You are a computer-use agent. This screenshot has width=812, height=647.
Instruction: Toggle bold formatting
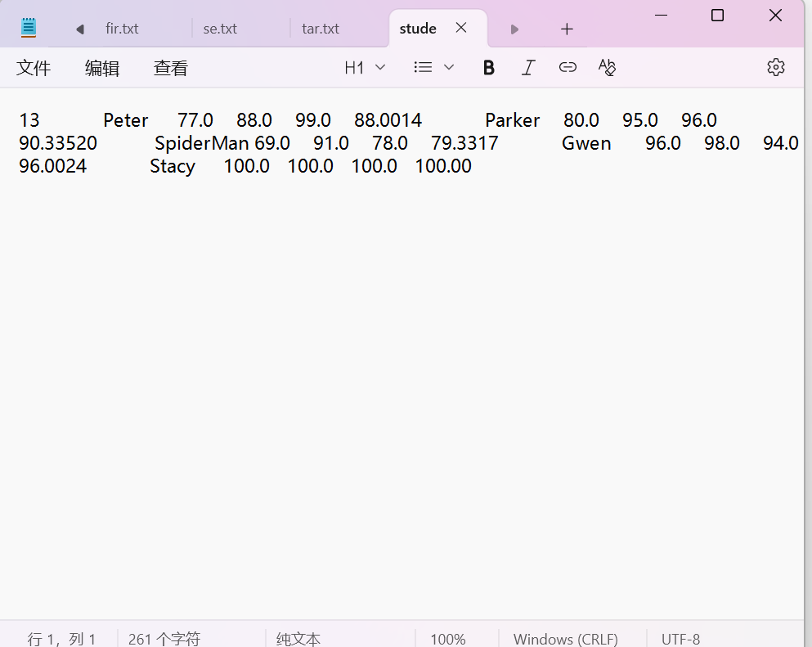click(488, 67)
